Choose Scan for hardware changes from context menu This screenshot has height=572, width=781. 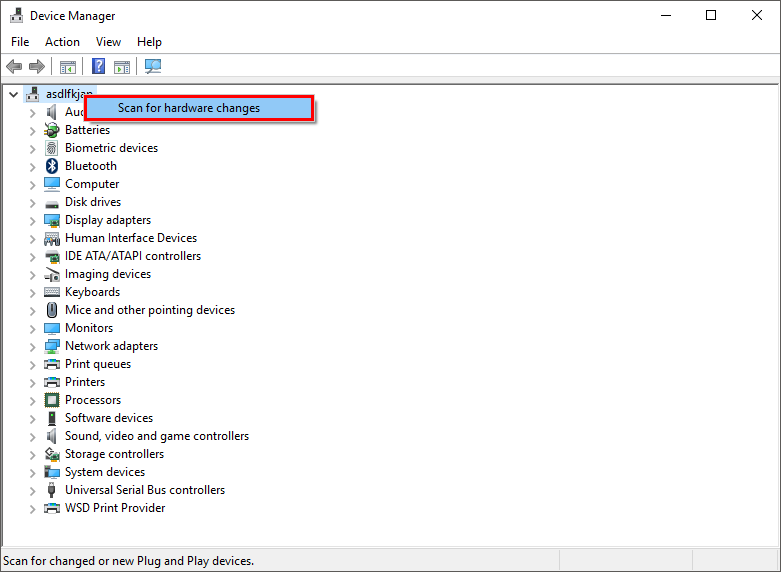pos(199,108)
